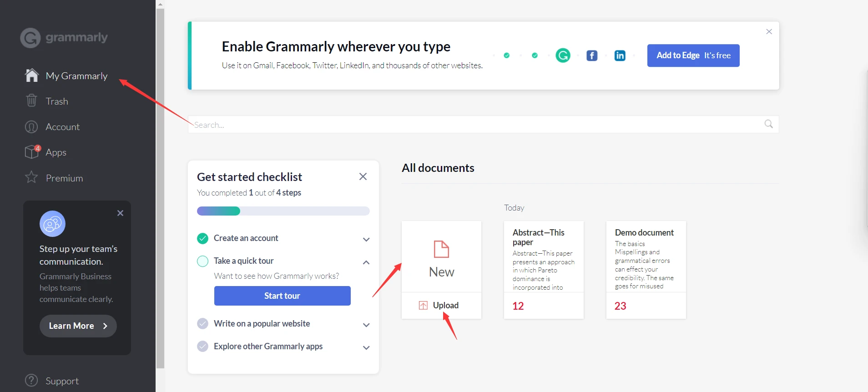Click the 23 alerts count on Demo document
Screen dimensions: 868x392
coord(621,306)
